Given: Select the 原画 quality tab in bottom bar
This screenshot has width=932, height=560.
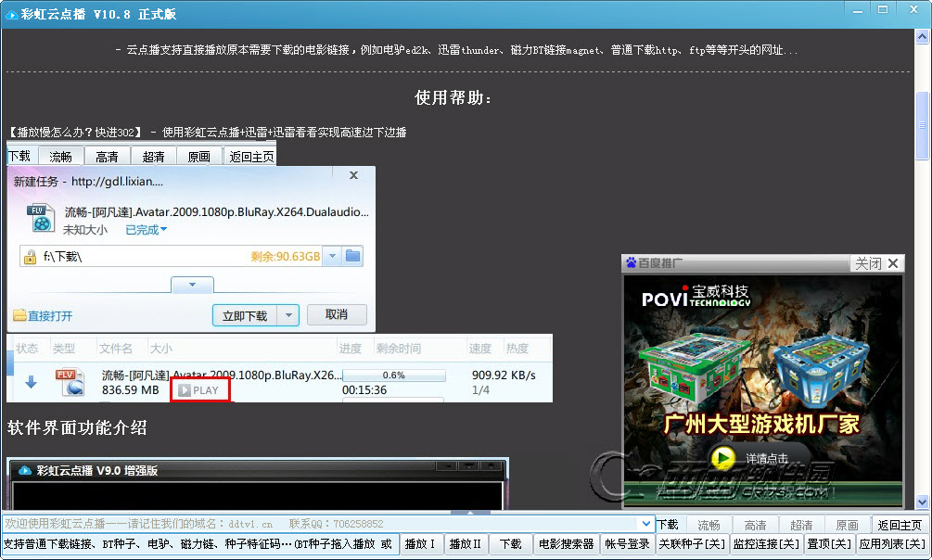Looking at the screenshot, I should 847,525.
